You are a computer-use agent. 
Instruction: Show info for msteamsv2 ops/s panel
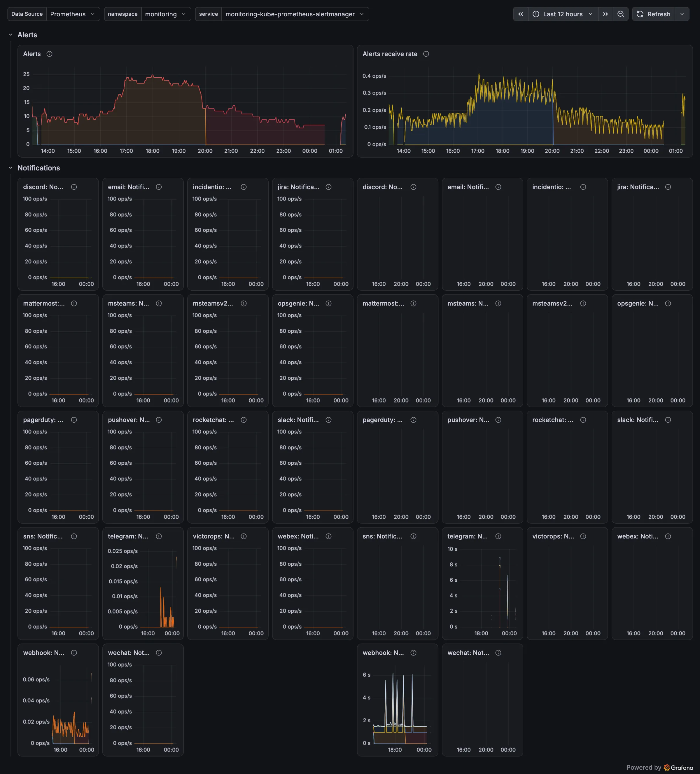click(x=244, y=303)
